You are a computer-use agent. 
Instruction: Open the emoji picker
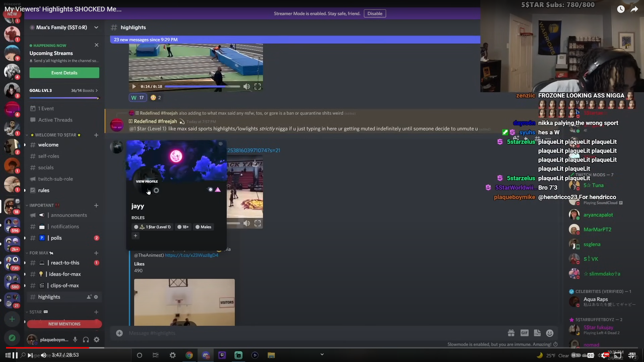pos(550,333)
